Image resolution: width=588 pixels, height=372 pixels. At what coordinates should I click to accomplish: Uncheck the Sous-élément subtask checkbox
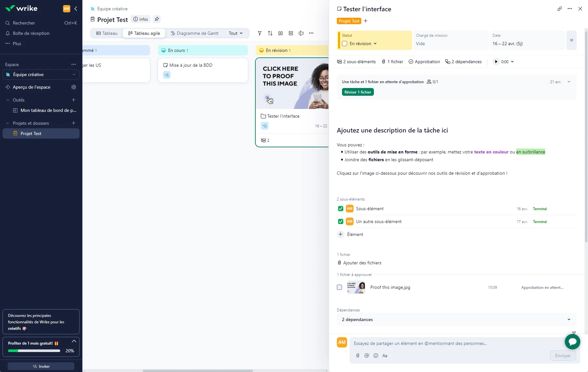341,209
